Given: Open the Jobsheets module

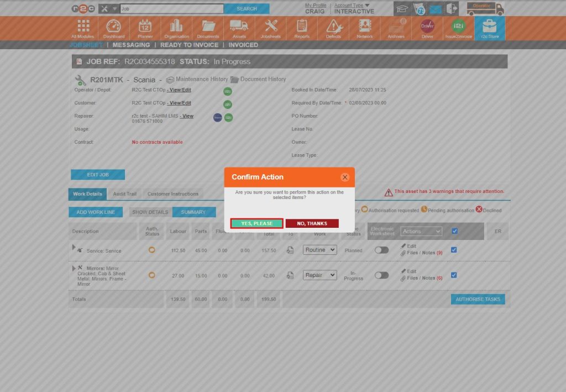Looking at the screenshot, I should click(x=270, y=28).
